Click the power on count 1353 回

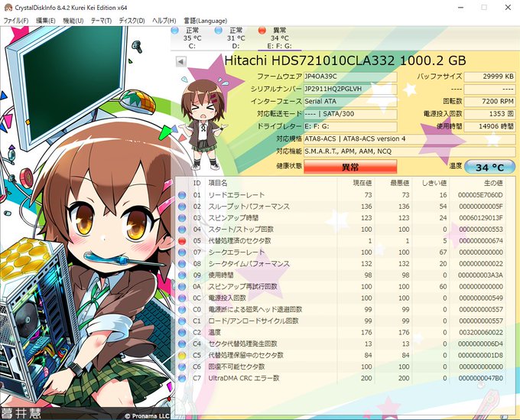(x=489, y=114)
